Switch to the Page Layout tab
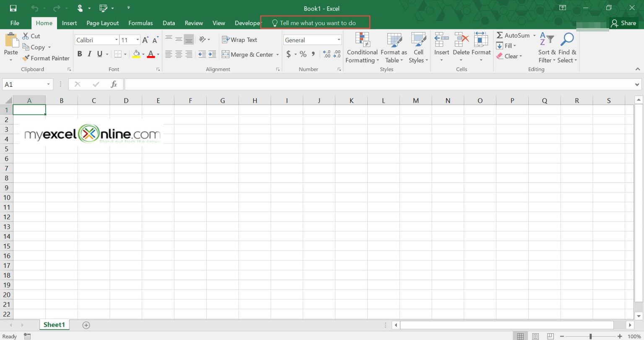Image resolution: width=644 pixels, height=340 pixels. click(x=103, y=23)
